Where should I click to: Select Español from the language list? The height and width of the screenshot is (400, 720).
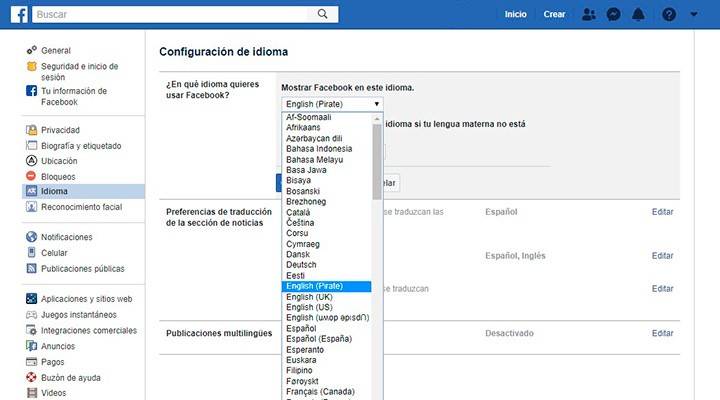tap(301, 328)
